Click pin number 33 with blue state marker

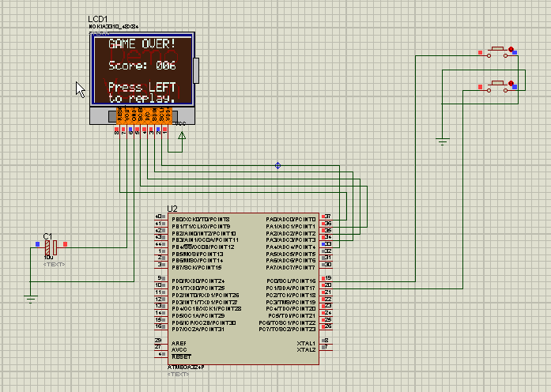(x=326, y=243)
